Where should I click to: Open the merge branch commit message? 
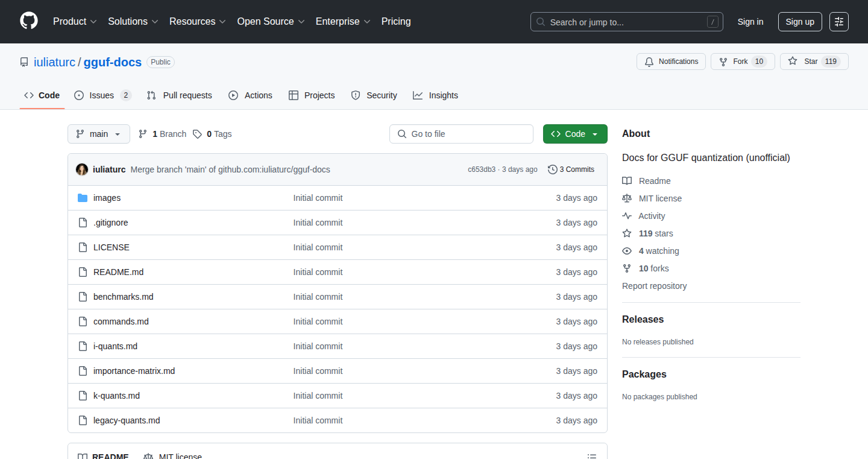click(230, 169)
